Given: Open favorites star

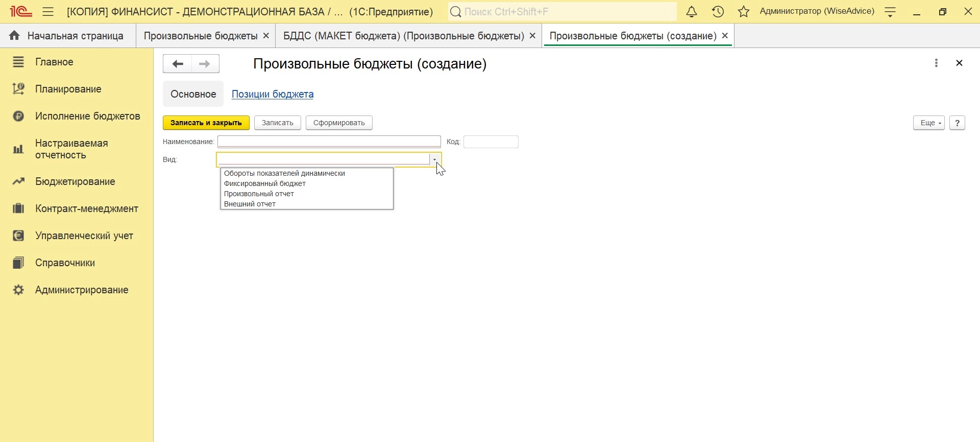Looking at the screenshot, I should [744, 12].
